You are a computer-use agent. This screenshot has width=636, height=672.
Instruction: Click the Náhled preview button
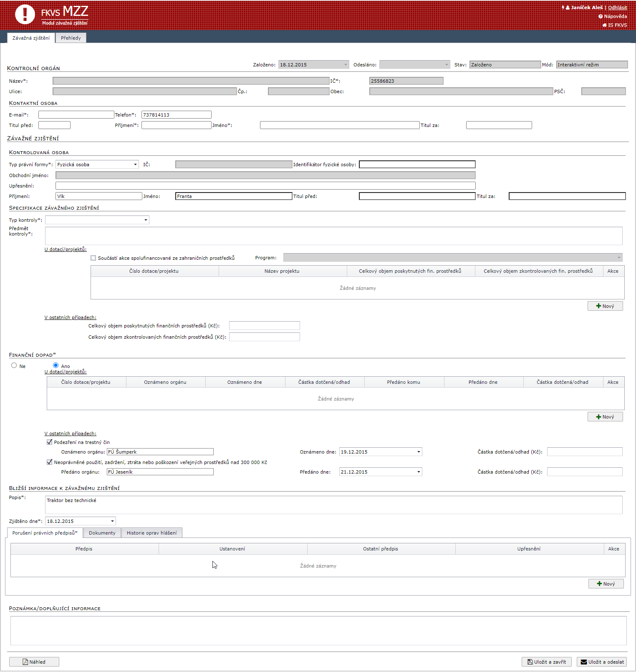(34, 662)
